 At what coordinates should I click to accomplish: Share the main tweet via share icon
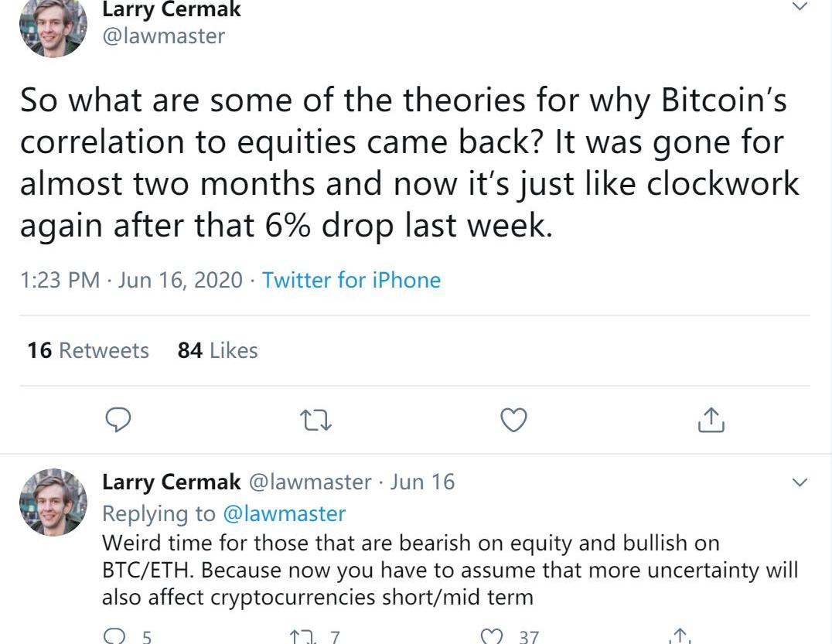[x=711, y=420]
